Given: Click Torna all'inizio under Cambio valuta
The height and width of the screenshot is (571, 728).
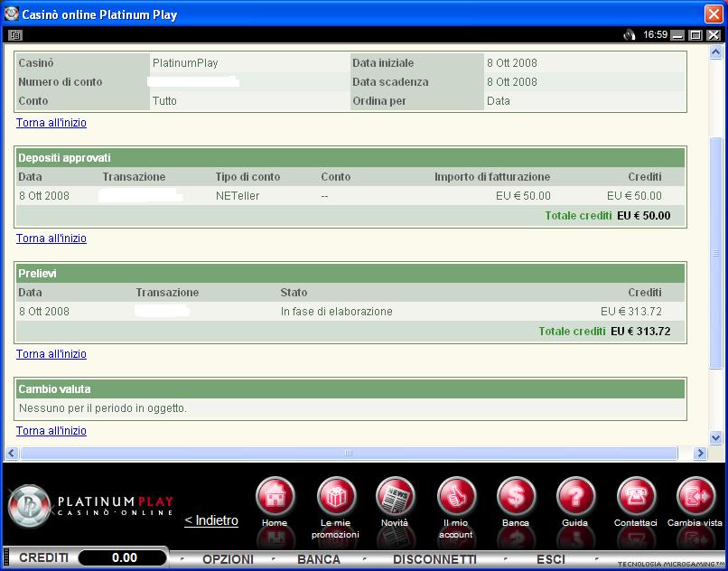Looking at the screenshot, I should pos(51,431).
